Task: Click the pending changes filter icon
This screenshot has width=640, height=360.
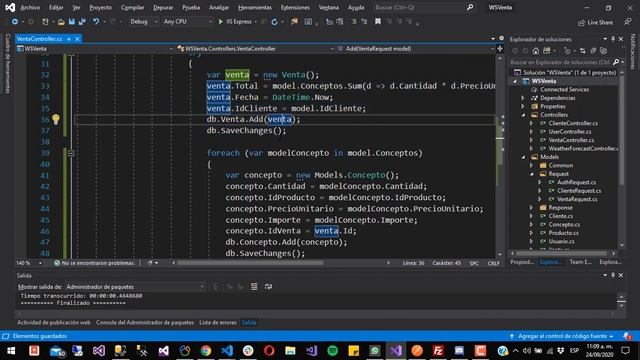Action: click(x=567, y=51)
